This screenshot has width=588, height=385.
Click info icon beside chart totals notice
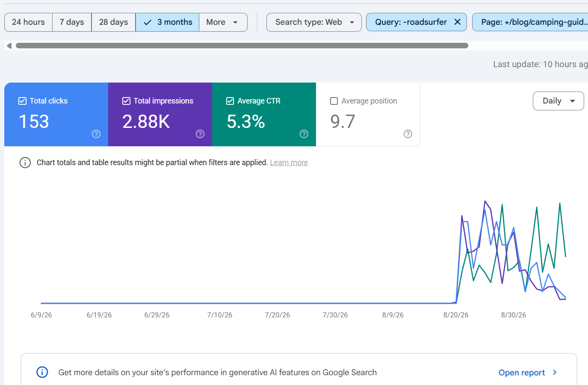pyautogui.click(x=25, y=163)
